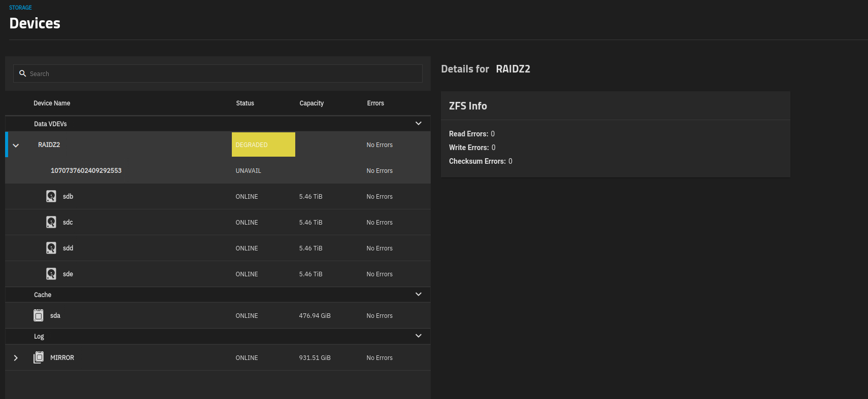868x399 pixels.
Task: Open the Storage breadcrumb link
Action: tap(20, 8)
